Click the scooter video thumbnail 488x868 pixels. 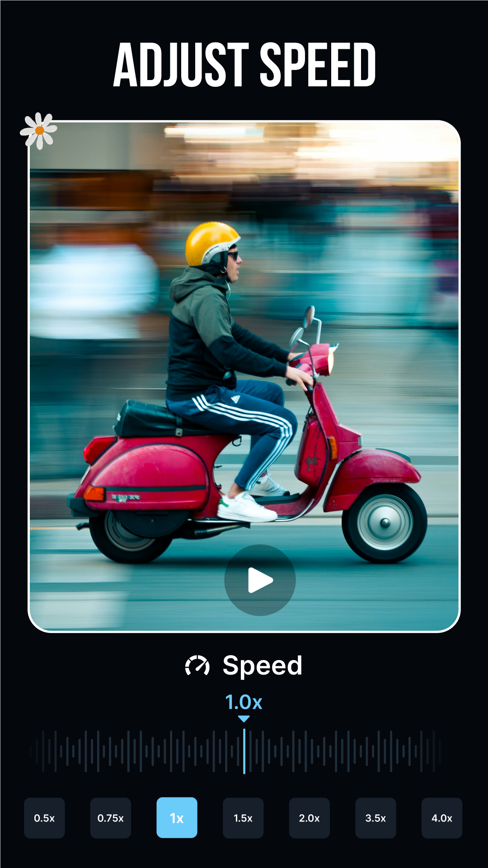pyautogui.click(x=244, y=376)
